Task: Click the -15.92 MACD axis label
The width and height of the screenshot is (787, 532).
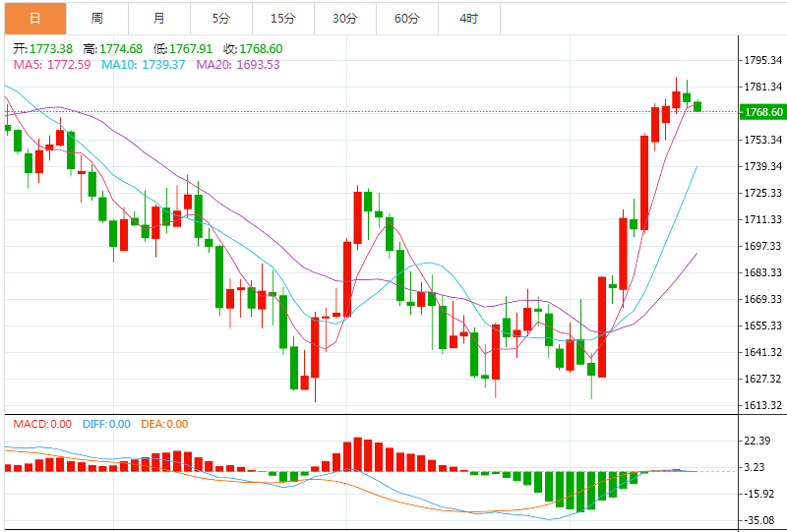Action: (758, 494)
